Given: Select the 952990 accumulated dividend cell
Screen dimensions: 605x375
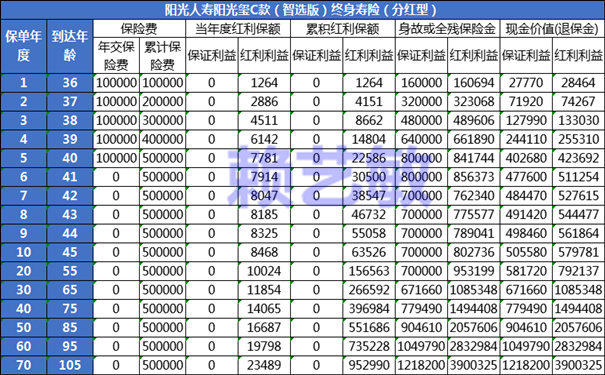Looking at the screenshot, I should [x=369, y=365].
